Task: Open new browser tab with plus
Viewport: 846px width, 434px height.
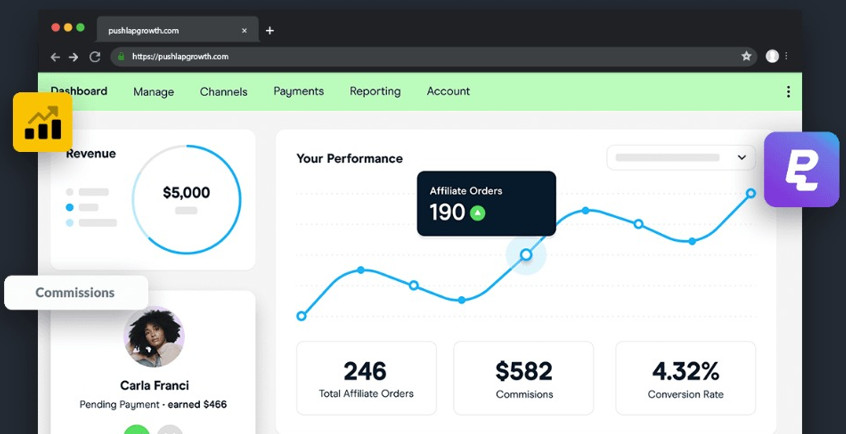Action: click(x=270, y=30)
